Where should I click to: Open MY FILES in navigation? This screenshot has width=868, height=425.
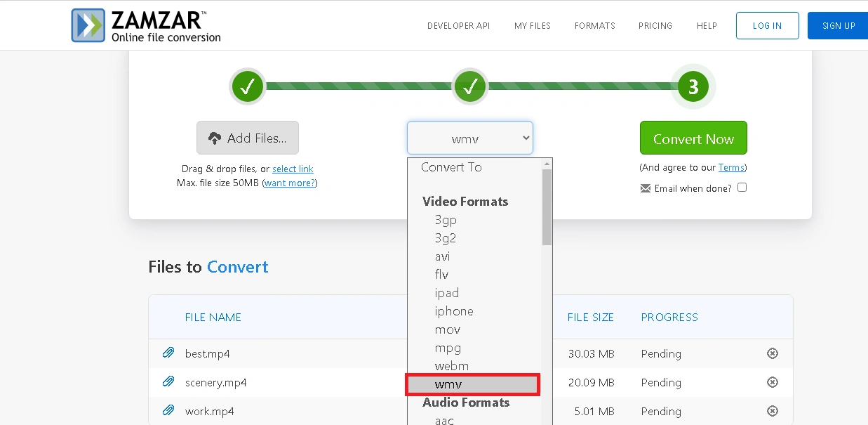pos(533,26)
